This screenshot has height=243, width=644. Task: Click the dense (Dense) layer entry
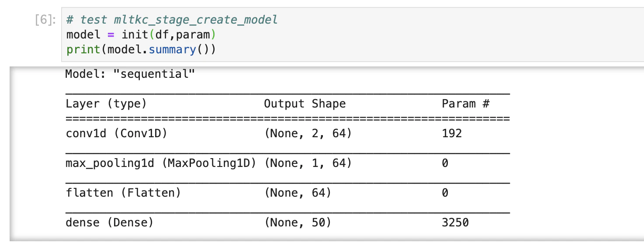110,223
